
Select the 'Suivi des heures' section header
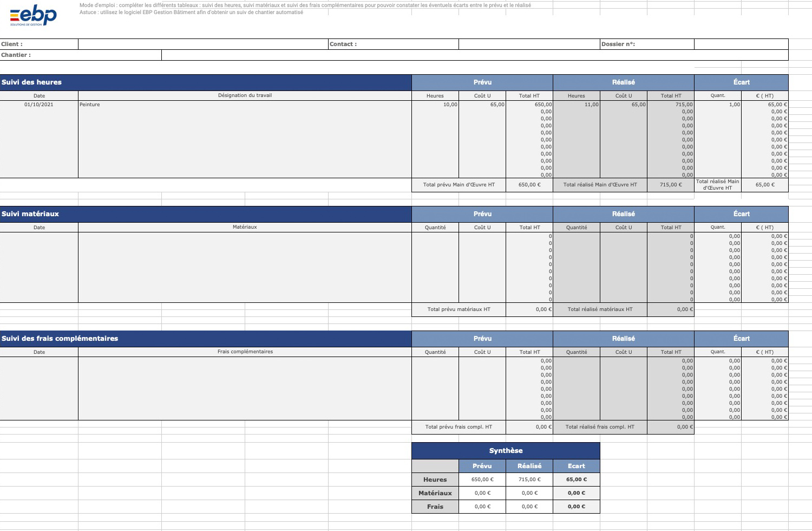pos(206,82)
